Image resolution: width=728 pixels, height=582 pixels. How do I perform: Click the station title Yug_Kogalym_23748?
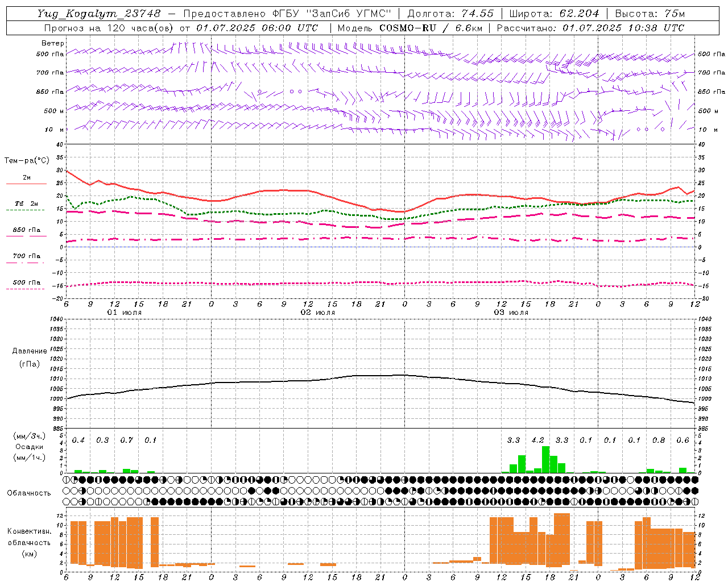coord(99,14)
